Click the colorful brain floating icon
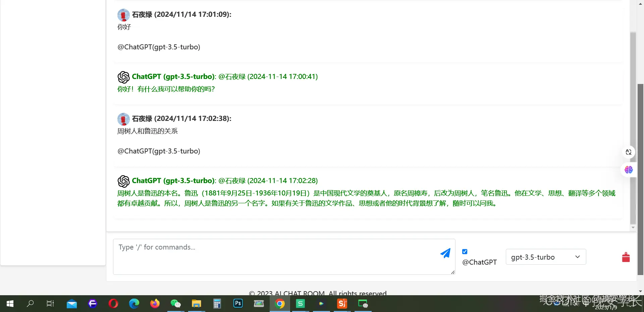The height and width of the screenshot is (312, 644). (629, 170)
